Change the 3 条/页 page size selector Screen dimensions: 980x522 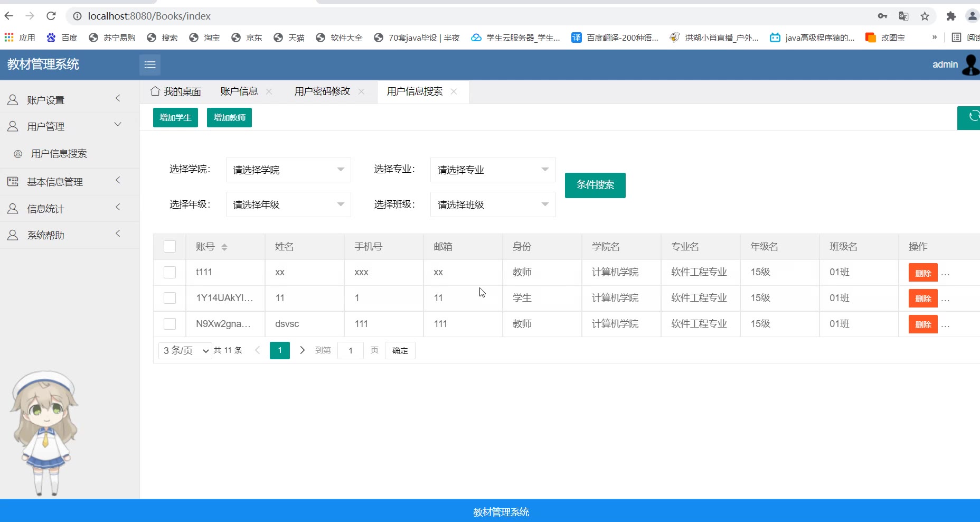(185, 351)
